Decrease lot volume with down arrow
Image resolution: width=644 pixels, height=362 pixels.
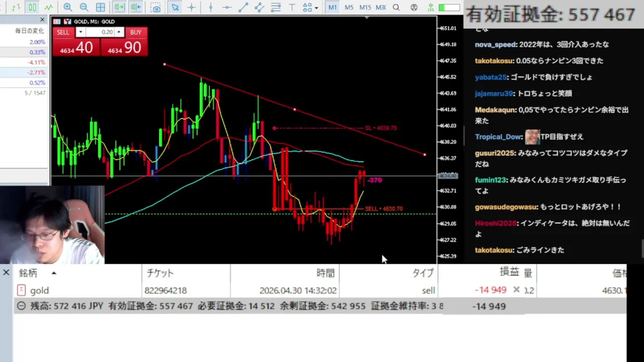tap(80, 32)
